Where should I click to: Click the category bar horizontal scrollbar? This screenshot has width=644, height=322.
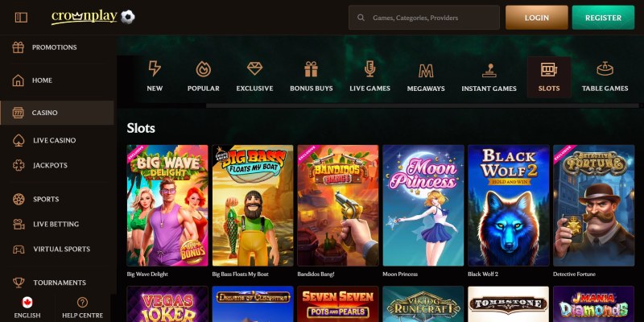tap(422, 105)
